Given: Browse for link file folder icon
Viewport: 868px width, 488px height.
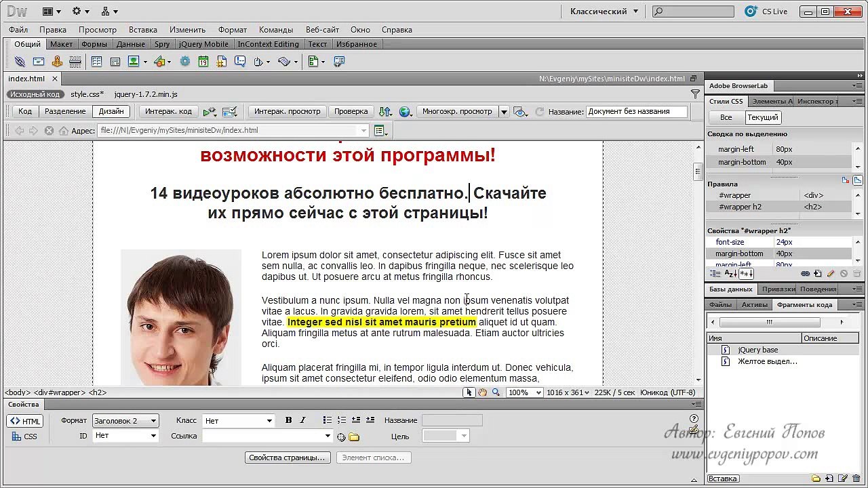Looking at the screenshot, I should 354,437.
